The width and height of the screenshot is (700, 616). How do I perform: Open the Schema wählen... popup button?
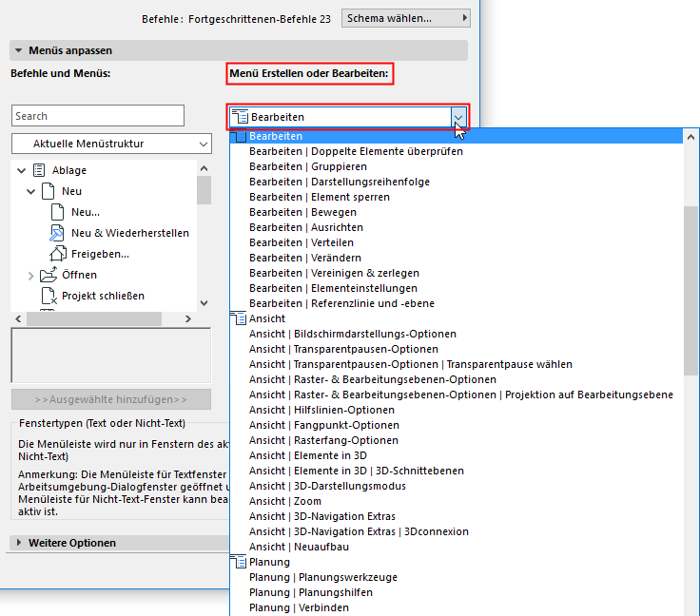tap(406, 18)
